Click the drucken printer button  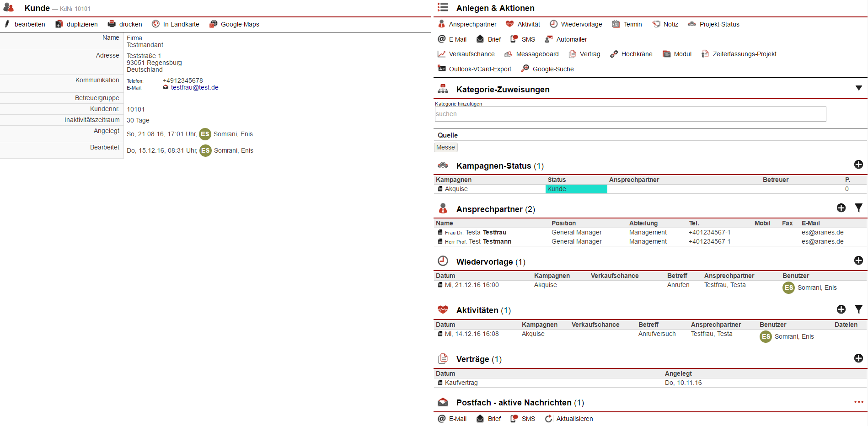(x=125, y=24)
